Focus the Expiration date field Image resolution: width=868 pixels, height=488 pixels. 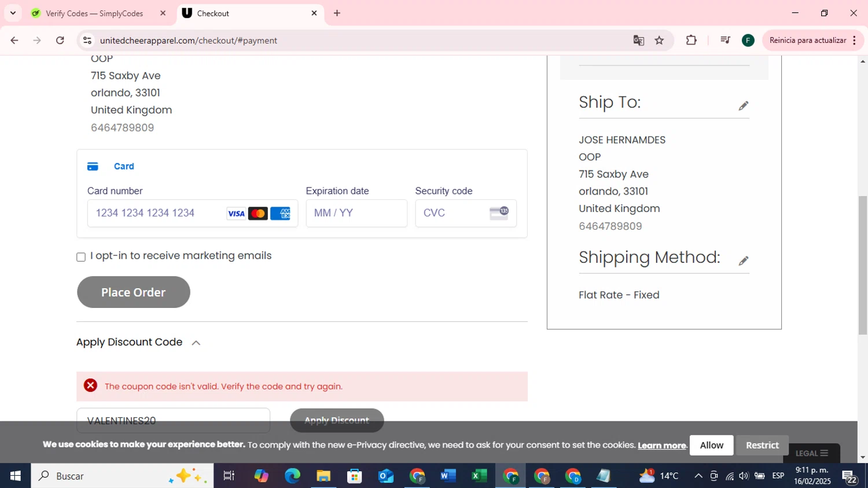pos(356,213)
